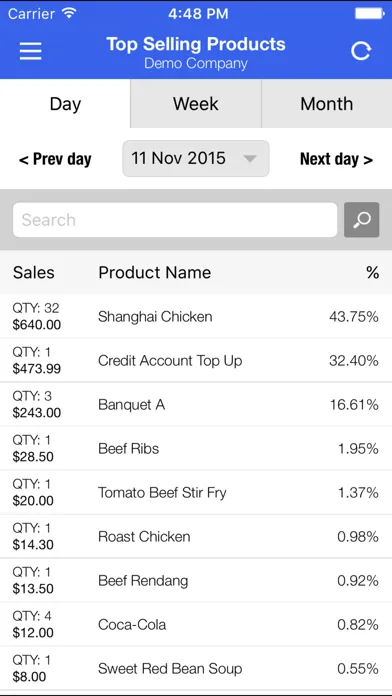Viewport: 392px width, 696px height.
Task: Tap the Wi-Fi status icon
Action: [69, 13]
